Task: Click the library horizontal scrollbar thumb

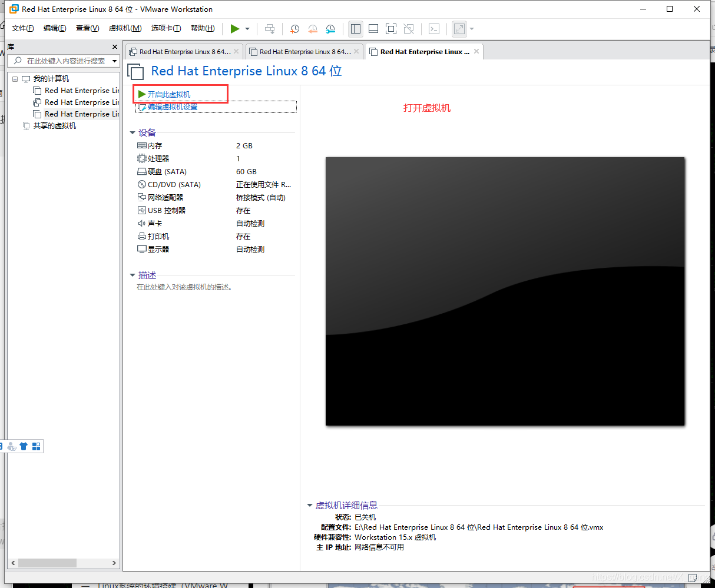Action: point(47,563)
